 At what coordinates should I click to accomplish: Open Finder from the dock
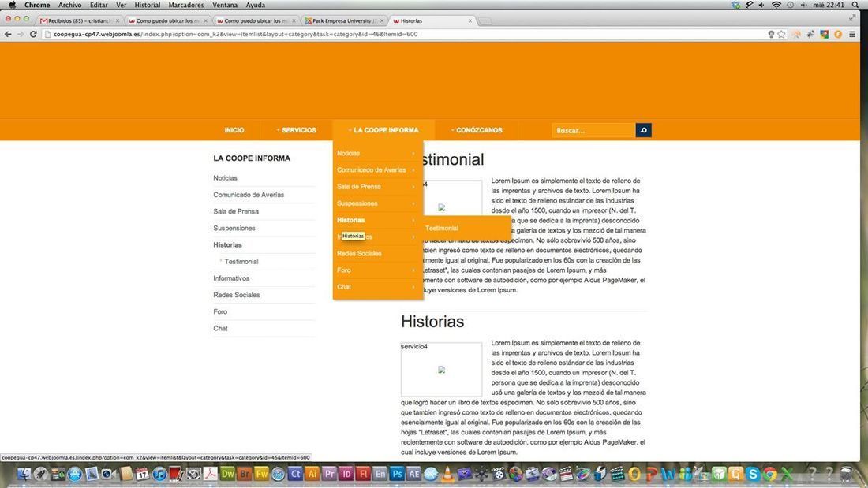click(x=24, y=474)
